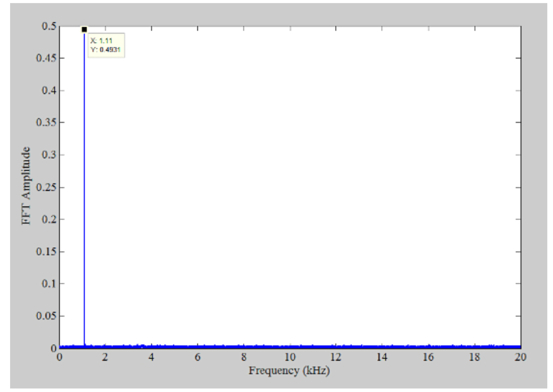The height and width of the screenshot is (392, 553).
Task: Click the x-axis tick label 10
Action: tap(289, 358)
